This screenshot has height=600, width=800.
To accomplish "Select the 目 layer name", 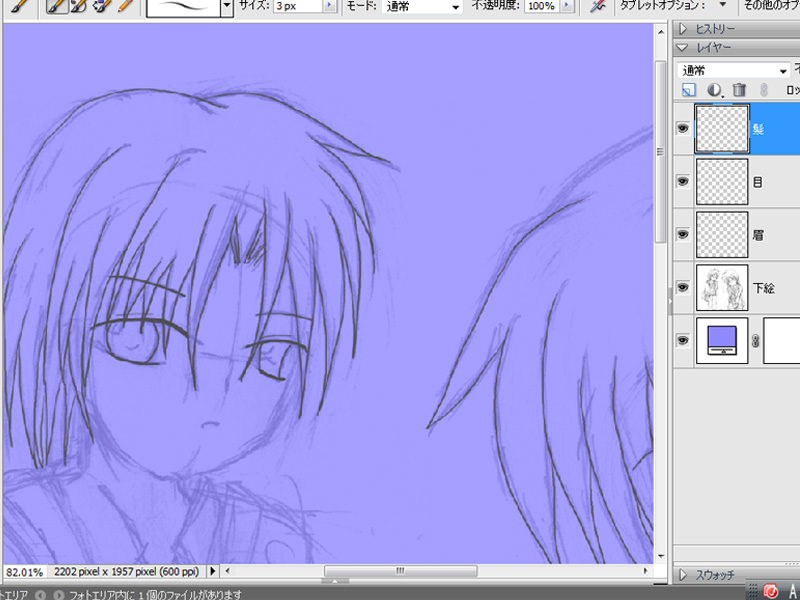I will [x=758, y=182].
